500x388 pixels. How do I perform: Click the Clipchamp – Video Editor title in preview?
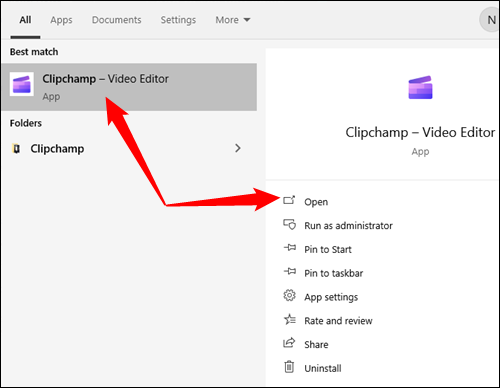point(420,132)
